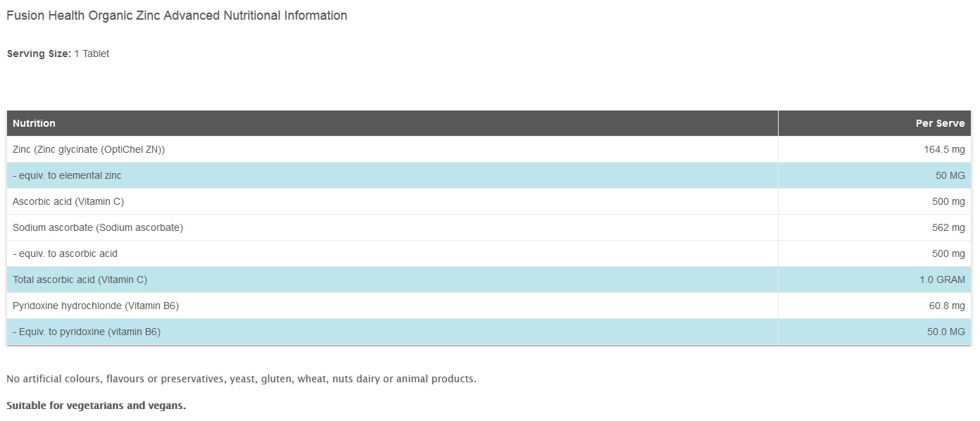Click the 50 MG elemental zinc value
The height and width of the screenshot is (421, 980).
coord(950,175)
